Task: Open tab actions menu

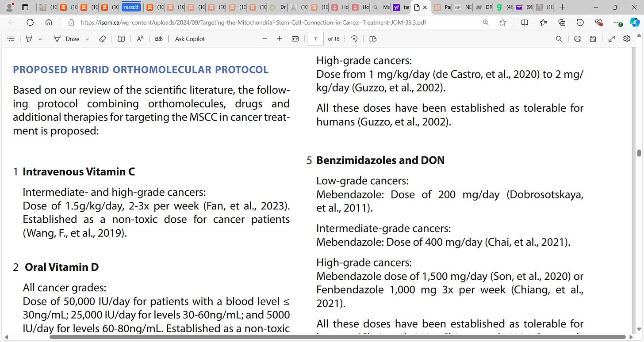Action: [x=25, y=8]
